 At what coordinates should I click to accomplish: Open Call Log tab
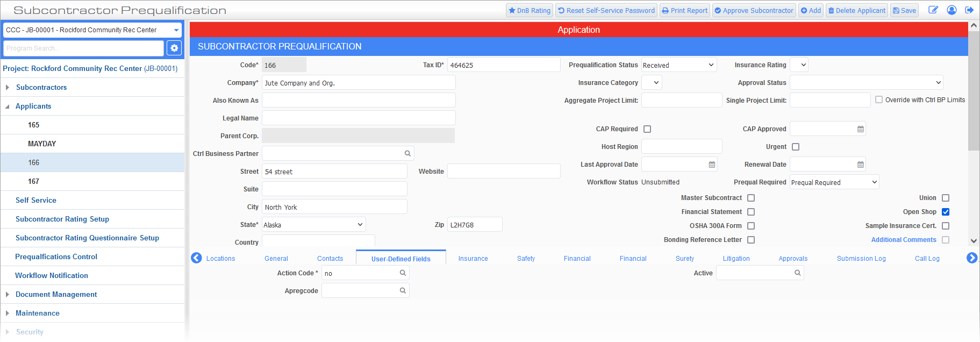tap(927, 259)
